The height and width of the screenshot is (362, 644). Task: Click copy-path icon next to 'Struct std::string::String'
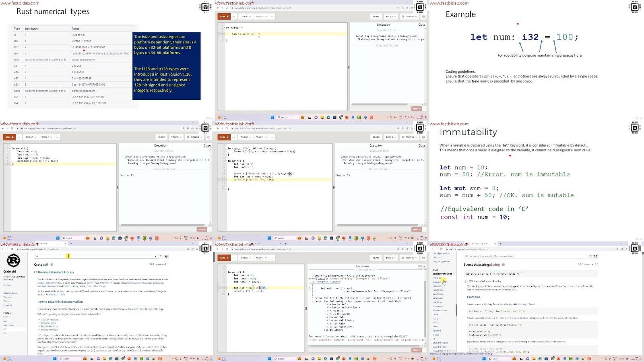point(503,265)
